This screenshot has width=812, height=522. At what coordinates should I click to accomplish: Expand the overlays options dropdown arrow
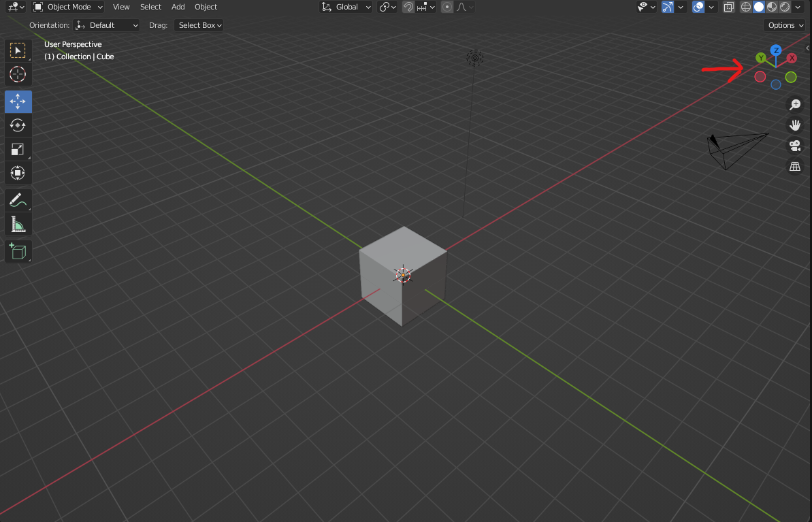711,7
